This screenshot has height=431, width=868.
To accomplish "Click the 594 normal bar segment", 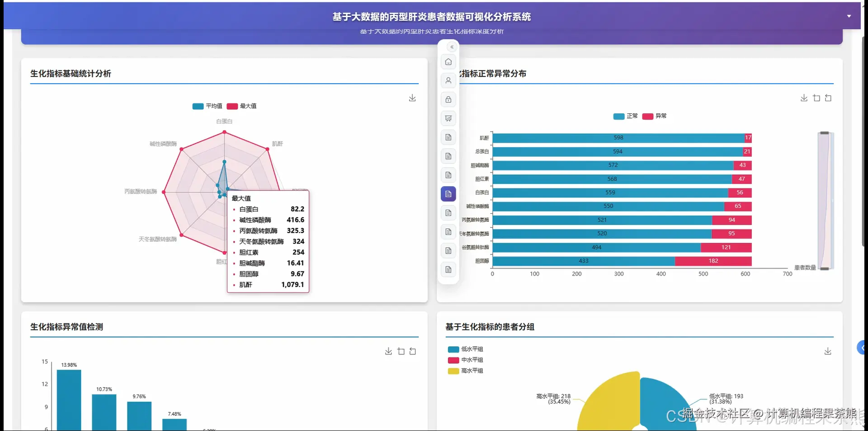I will (x=618, y=152).
